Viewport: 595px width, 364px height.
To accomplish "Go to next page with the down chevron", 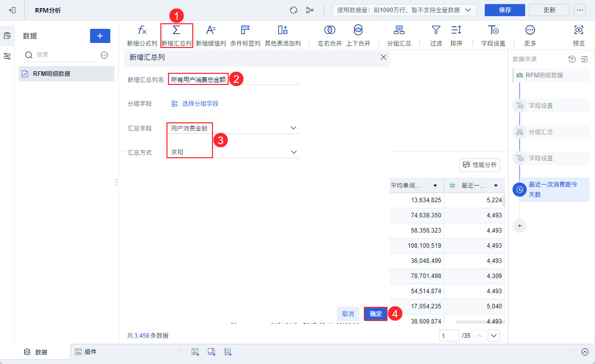I will coord(494,336).
